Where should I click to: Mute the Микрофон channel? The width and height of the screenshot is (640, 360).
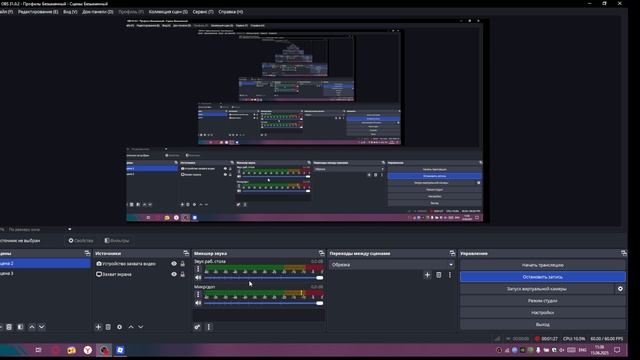click(198, 303)
